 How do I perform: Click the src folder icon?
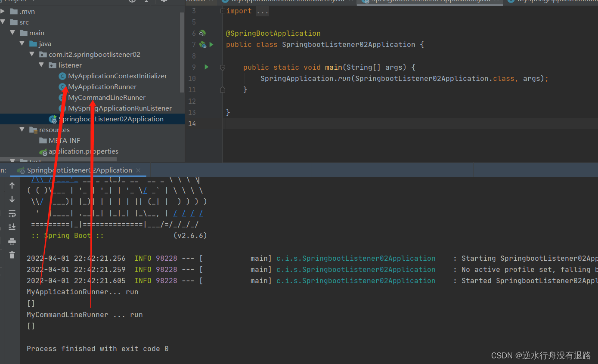tap(14, 22)
